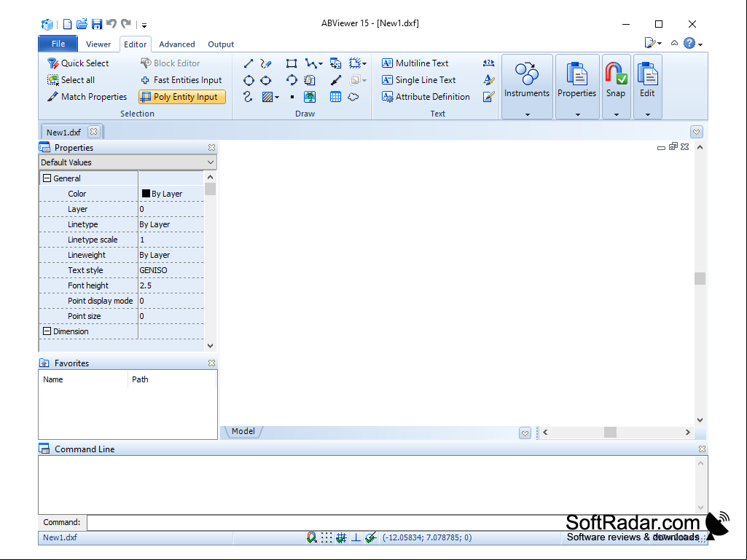Toggle the checked line-and-circle button in status bar
This screenshot has height=560, width=747.
coord(371,537)
